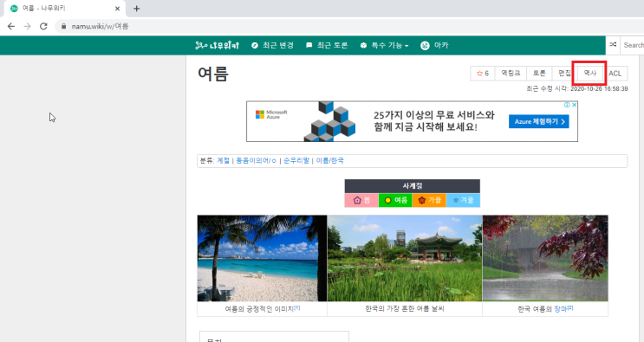Open the Korean pavilion summer image
Image resolution: width=644 pixels, height=342 pixels.
coord(405,258)
